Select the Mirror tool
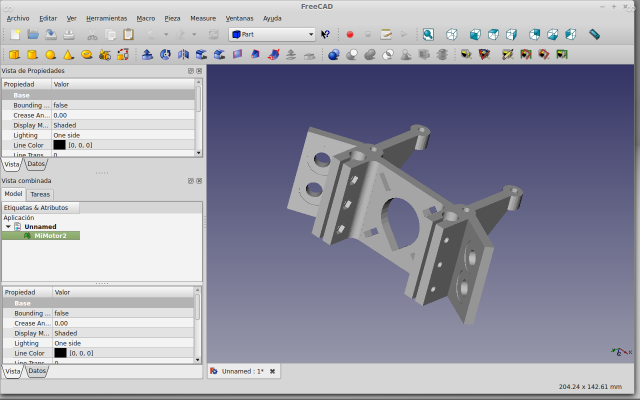640x400 pixels. click(183, 55)
